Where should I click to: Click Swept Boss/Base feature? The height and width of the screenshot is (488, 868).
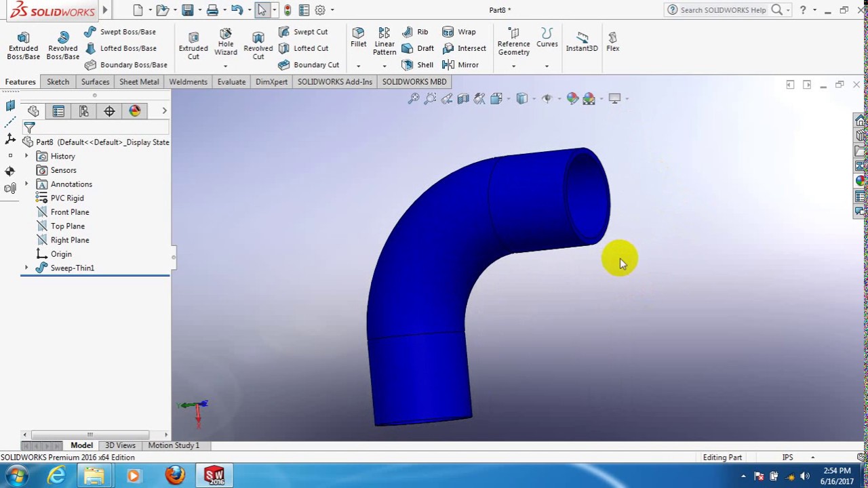click(120, 32)
